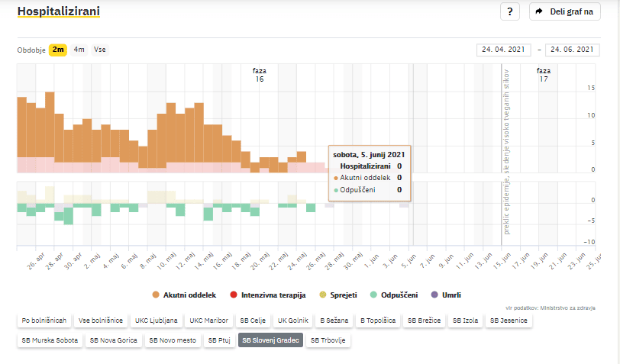Screen dimensions: 620x364
Task: Click the start date field 24. 04. 2021
Action: coord(504,50)
